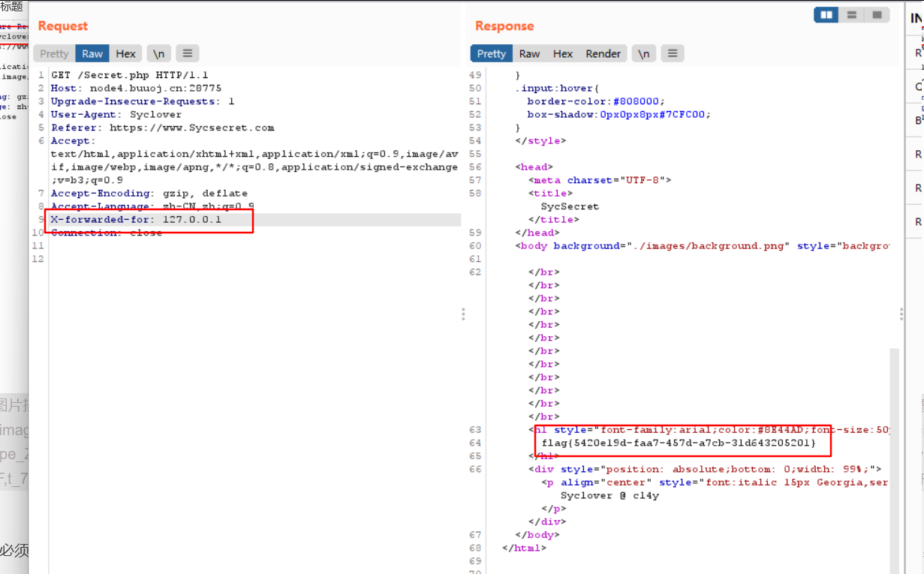Screen dimensions: 924x574
Task: Click the body background line in response
Action: point(703,246)
